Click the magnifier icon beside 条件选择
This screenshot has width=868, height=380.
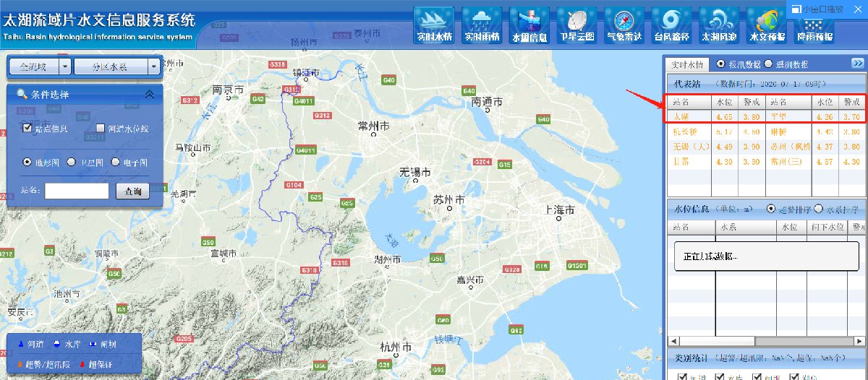pyautogui.click(x=22, y=94)
